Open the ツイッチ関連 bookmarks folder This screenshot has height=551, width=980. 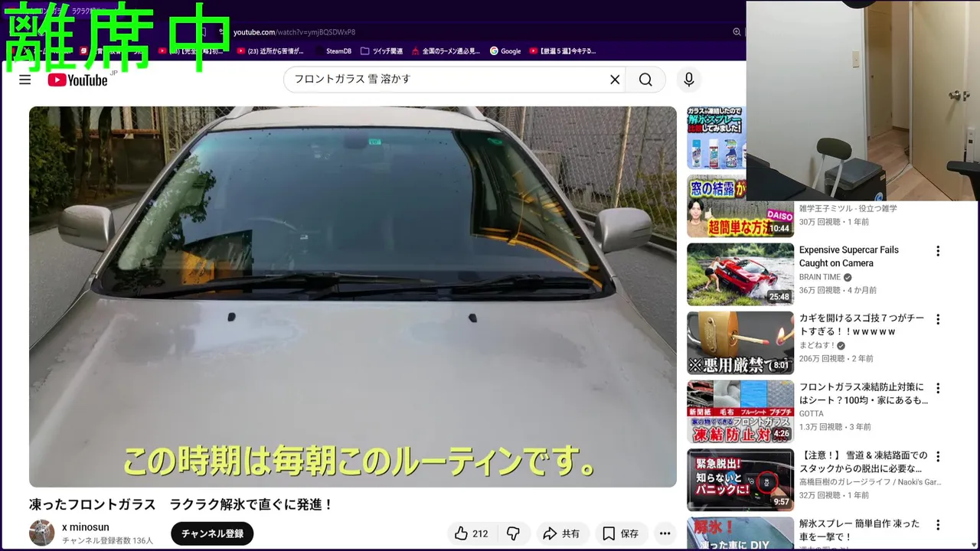click(x=381, y=51)
